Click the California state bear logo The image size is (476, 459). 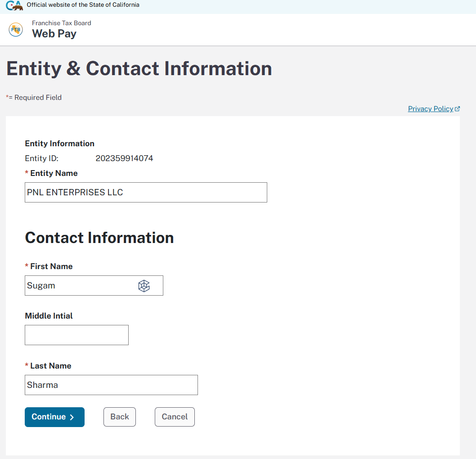pyautogui.click(x=14, y=5)
